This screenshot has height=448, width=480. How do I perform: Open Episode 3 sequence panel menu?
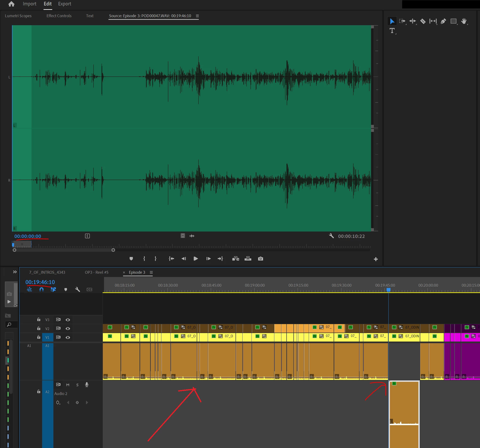(151, 272)
